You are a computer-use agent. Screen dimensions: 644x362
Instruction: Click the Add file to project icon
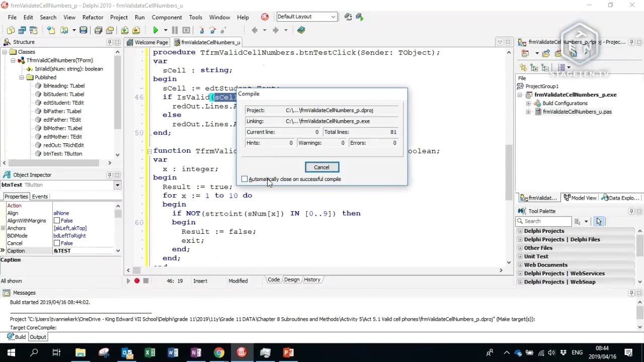point(124,30)
